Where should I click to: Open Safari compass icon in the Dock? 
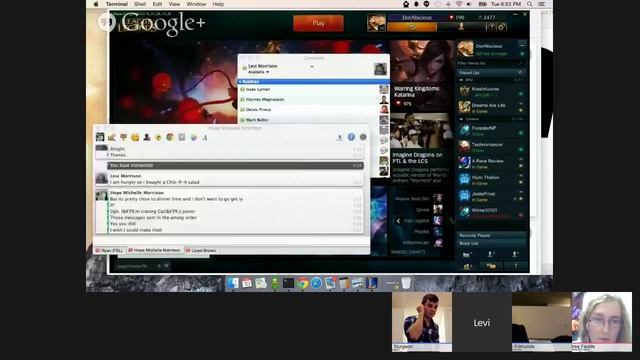[x=316, y=283]
